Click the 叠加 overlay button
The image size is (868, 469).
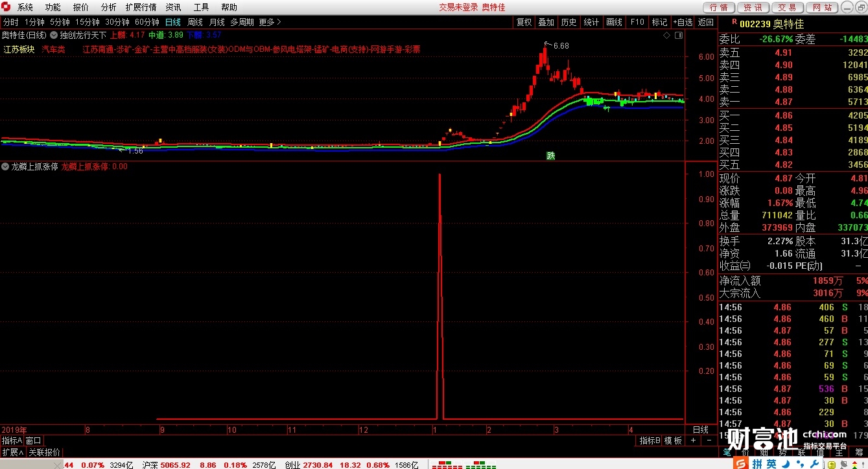click(x=546, y=22)
